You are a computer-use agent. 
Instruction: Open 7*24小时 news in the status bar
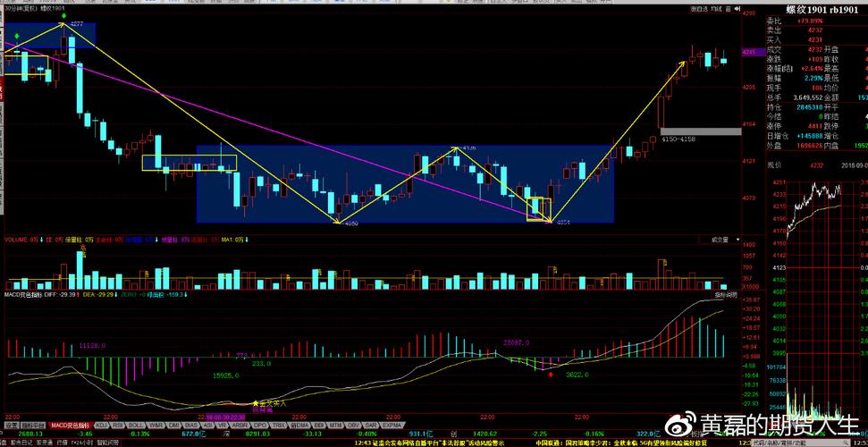point(83,443)
